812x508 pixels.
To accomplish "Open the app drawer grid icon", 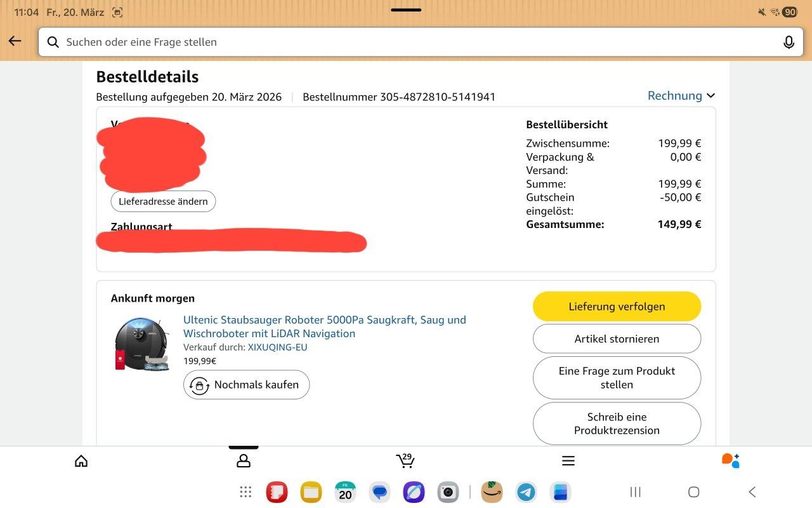I will tap(246, 492).
